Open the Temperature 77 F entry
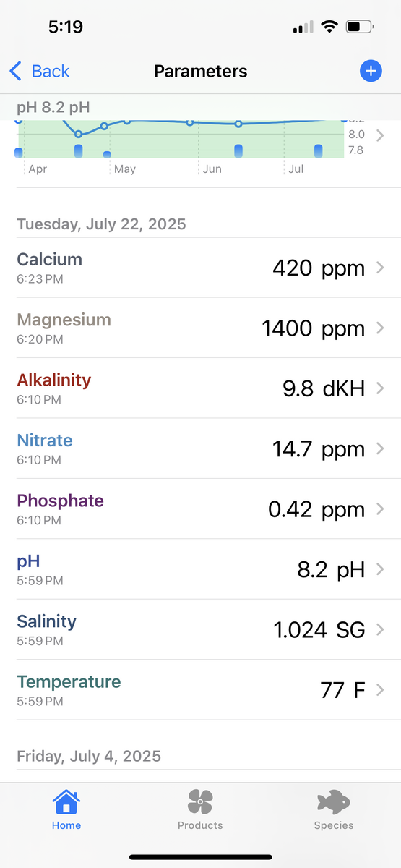The width and height of the screenshot is (401, 868). (200, 690)
